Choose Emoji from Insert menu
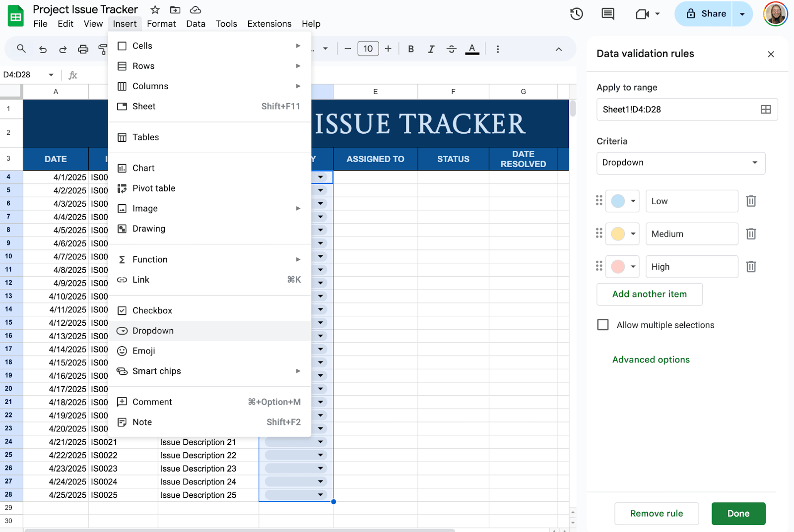This screenshot has width=794, height=532. (209, 351)
